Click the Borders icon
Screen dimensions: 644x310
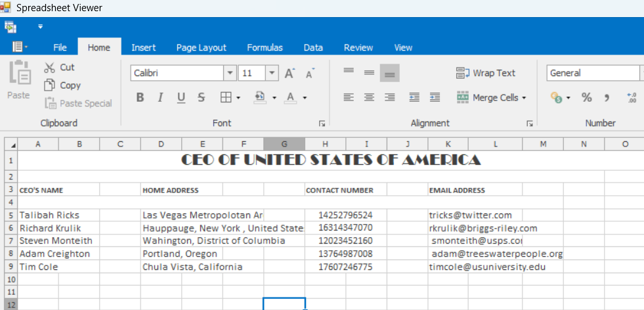[226, 97]
